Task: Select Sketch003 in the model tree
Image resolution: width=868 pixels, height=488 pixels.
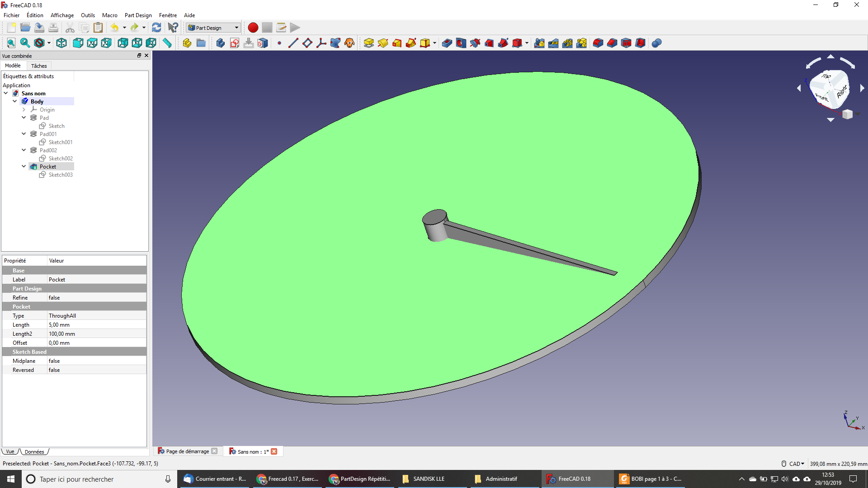Action: coord(60,175)
